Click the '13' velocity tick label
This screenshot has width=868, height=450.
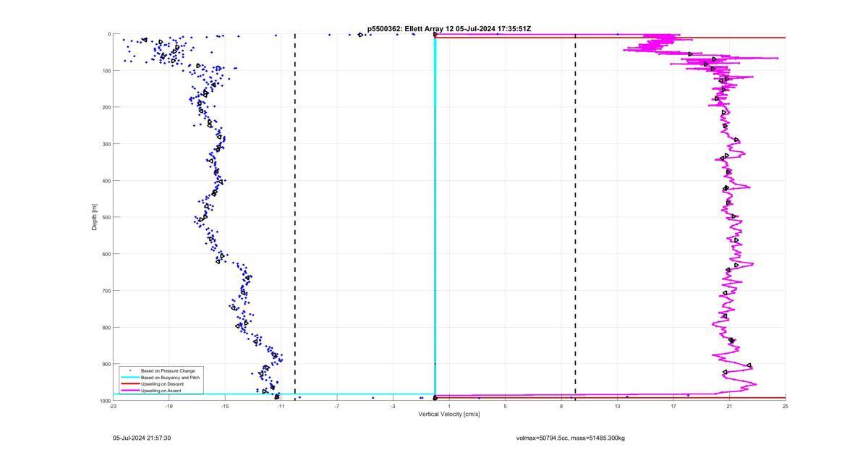[617, 406]
